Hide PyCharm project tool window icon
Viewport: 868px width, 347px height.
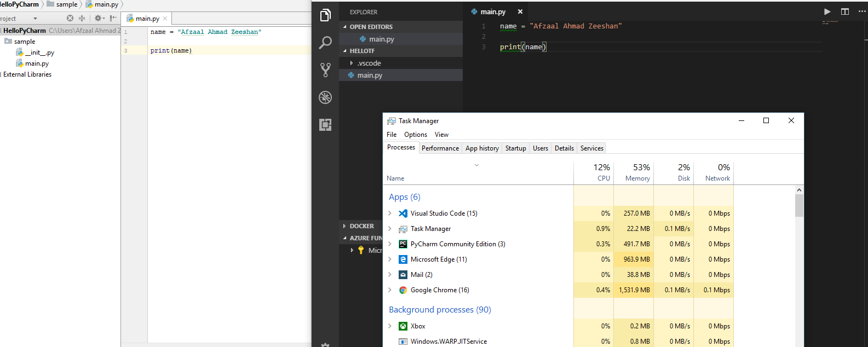(113, 18)
